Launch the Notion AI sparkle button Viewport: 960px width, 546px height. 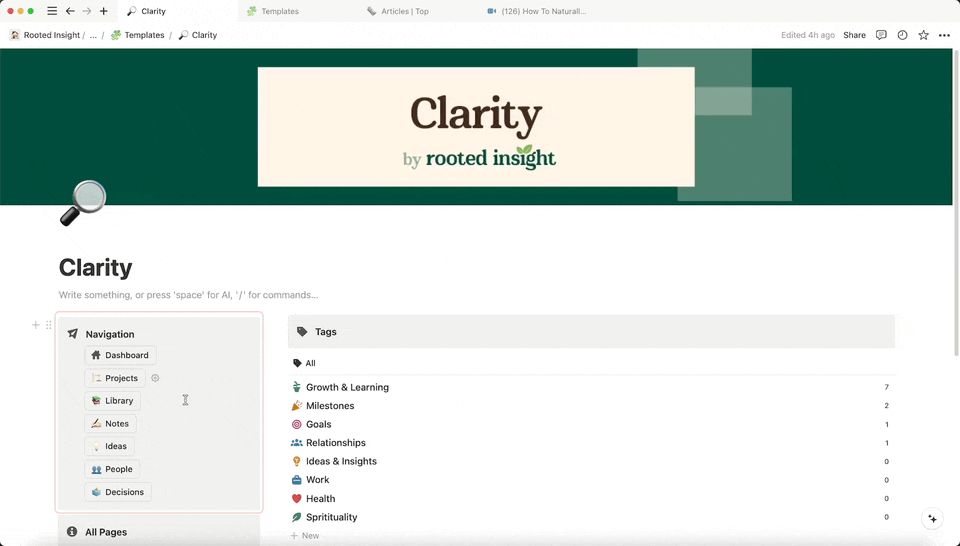click(932, 518)
